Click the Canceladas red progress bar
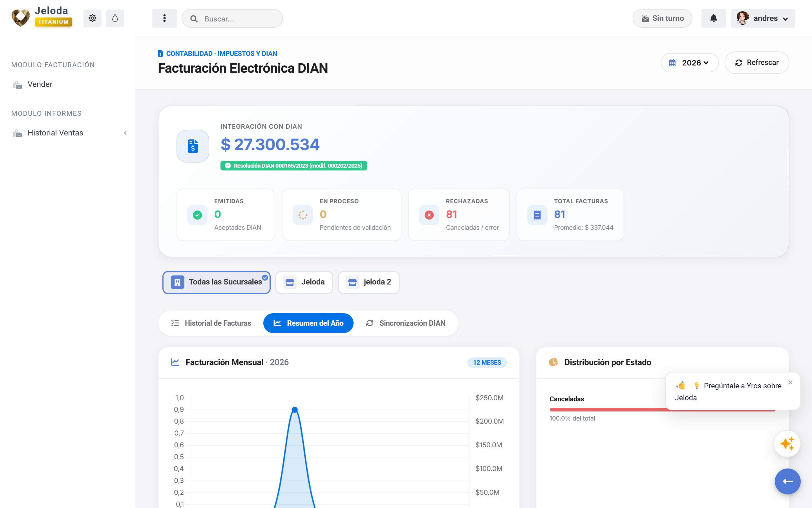Image resolution: width=812 pixels, height=508 pixels. (662, 410)
